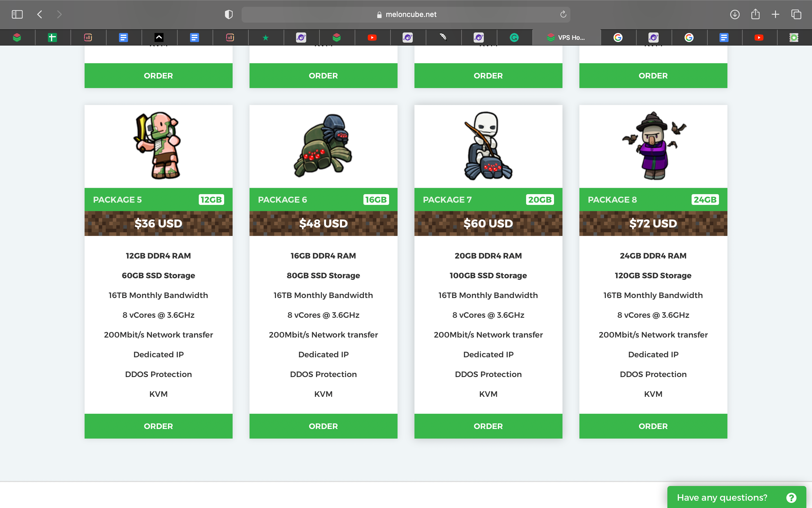This screenshot has height=508, width=812.
Task: Click the PACKAGE 6 heading
Action: pyautogui.click(x=283, y=200)
